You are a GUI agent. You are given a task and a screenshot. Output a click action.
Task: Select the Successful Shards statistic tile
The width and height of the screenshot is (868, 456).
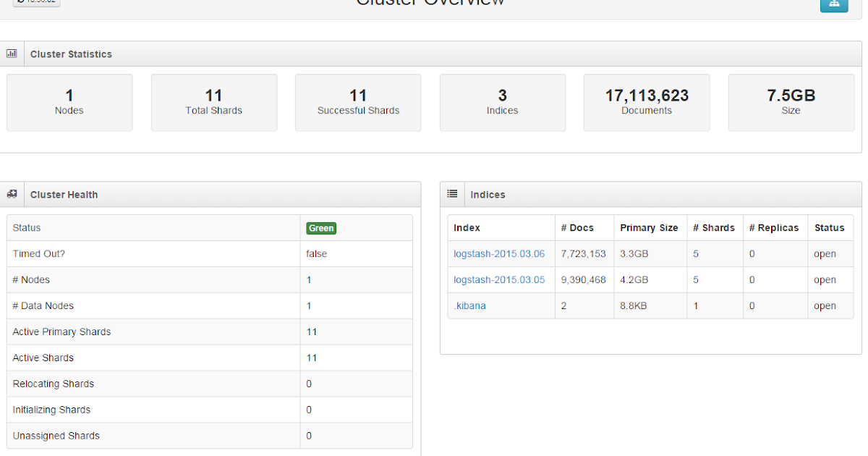point(358,102)
